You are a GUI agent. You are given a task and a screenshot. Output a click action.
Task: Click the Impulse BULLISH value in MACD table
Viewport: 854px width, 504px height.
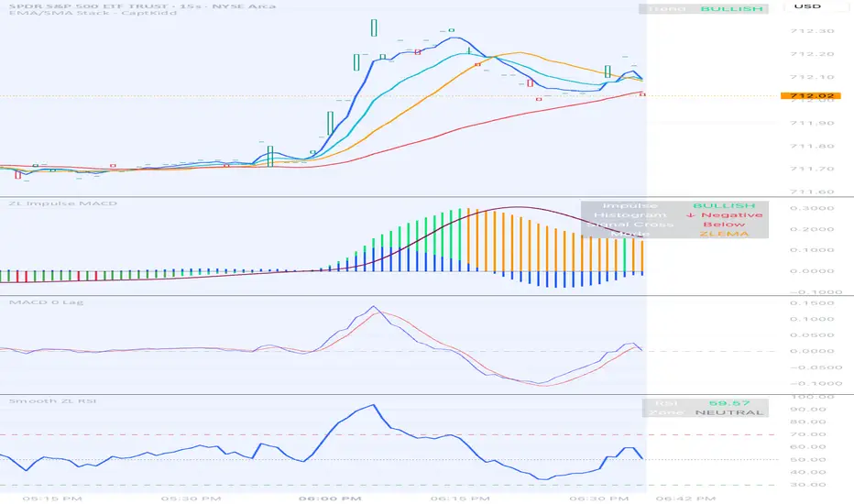coord(724,205)
